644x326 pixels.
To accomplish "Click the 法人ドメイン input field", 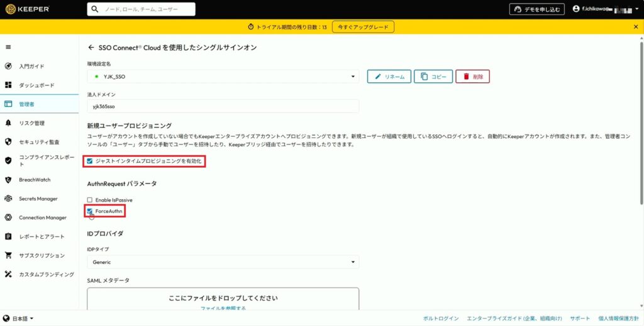I will [x=223, y=106].
